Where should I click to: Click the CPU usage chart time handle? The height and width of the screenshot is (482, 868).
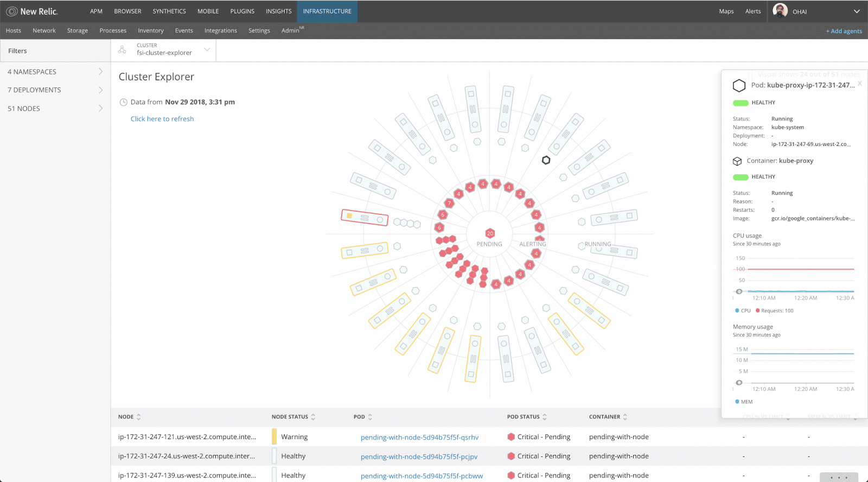pyautogui.click(x=739, y=291)
